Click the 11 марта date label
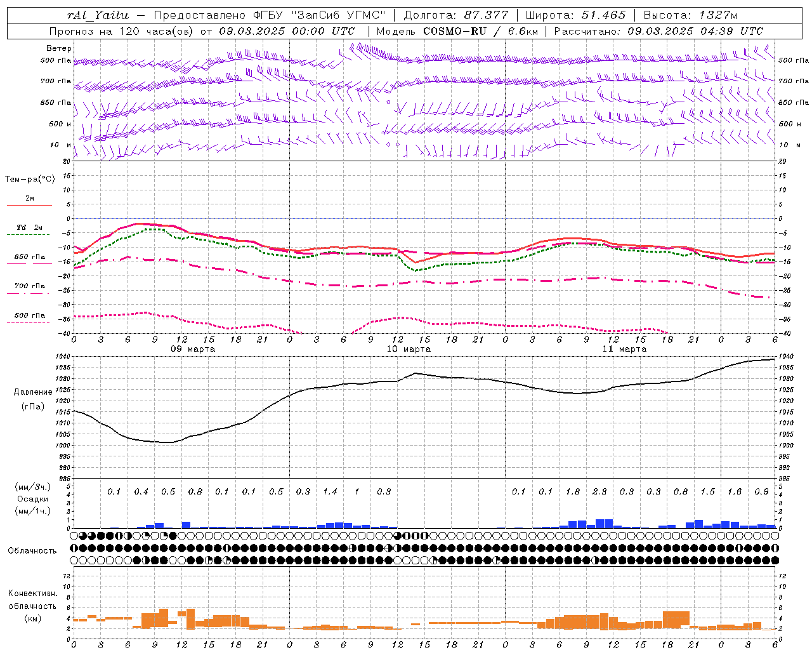812x650 pixels. pyautogui.click(x=624, y=349)
